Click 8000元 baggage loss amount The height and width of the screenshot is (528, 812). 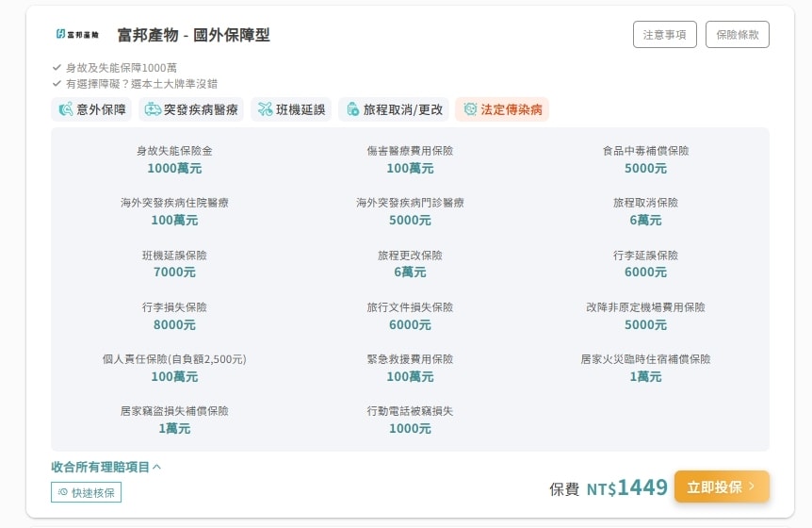click(174, 325)
